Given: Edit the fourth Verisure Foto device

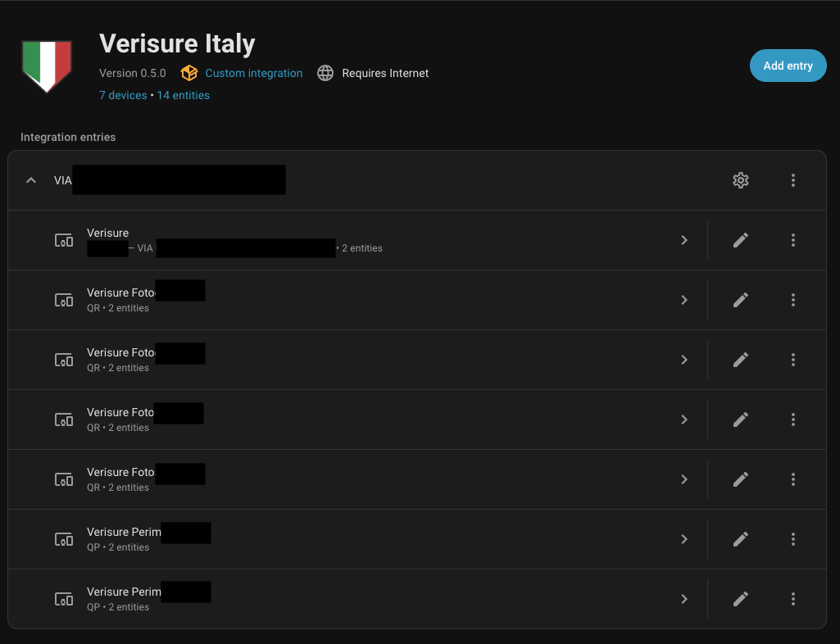Looking at the screenshot, I should tap(740, 479).
